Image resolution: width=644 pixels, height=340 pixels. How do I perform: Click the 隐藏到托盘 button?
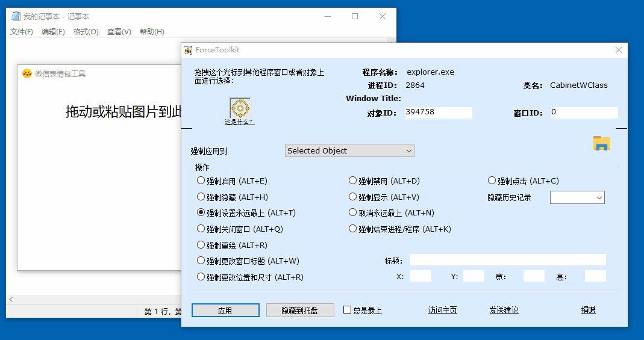tap(300, 311)
